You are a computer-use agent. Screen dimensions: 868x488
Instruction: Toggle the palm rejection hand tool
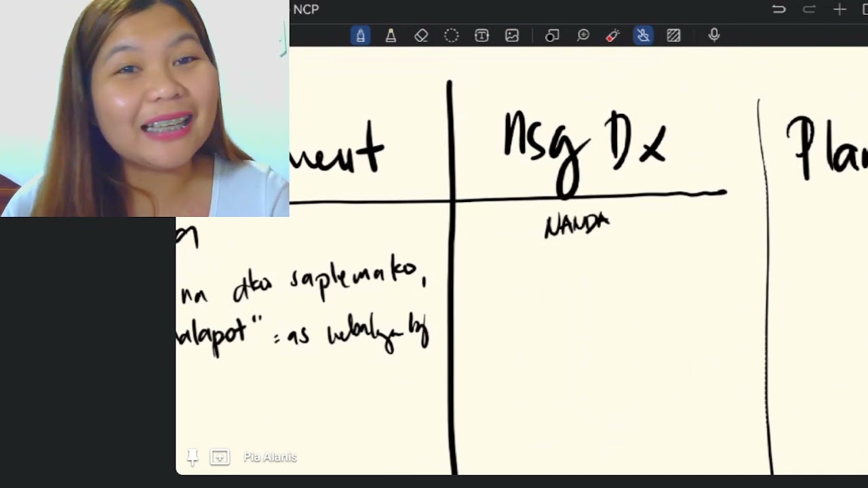point(643,35)
